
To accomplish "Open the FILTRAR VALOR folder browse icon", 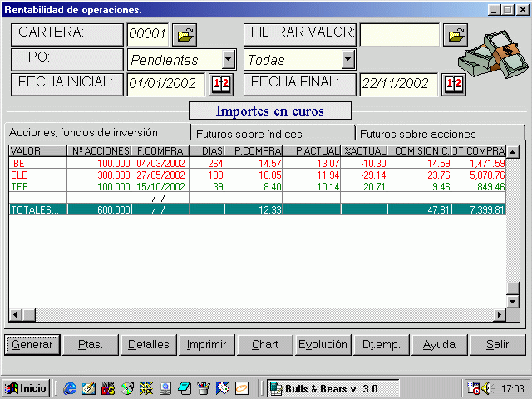I will coord(456,35).
